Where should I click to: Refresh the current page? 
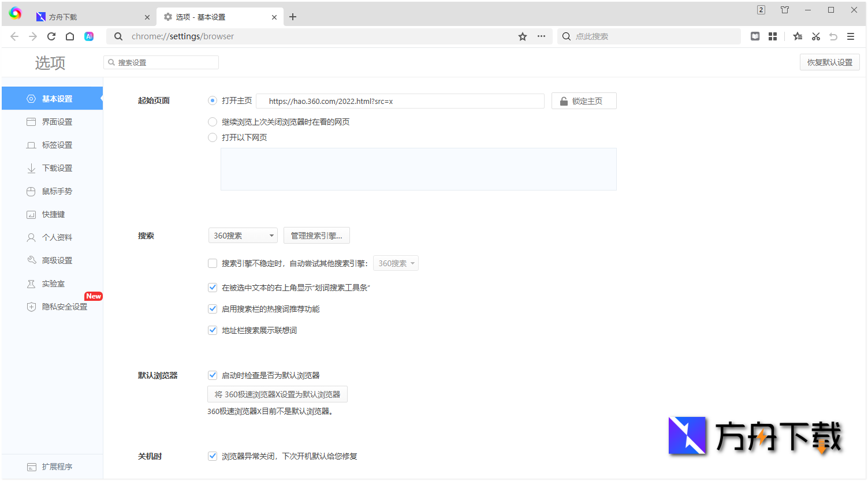tap(51, 36)
